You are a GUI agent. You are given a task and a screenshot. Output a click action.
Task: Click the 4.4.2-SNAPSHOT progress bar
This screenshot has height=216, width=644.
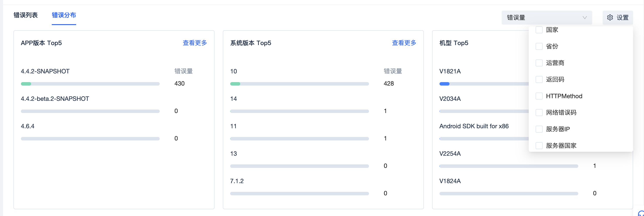pyautogui.click(x=90, y=84)
